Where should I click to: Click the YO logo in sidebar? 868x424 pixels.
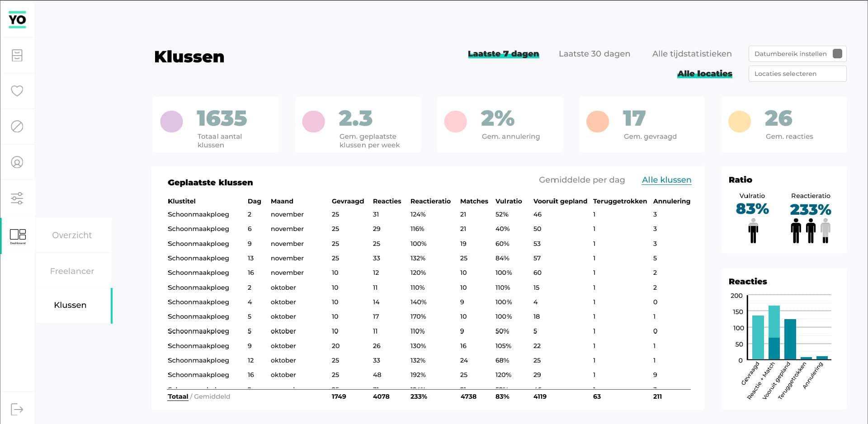[17, 19]
